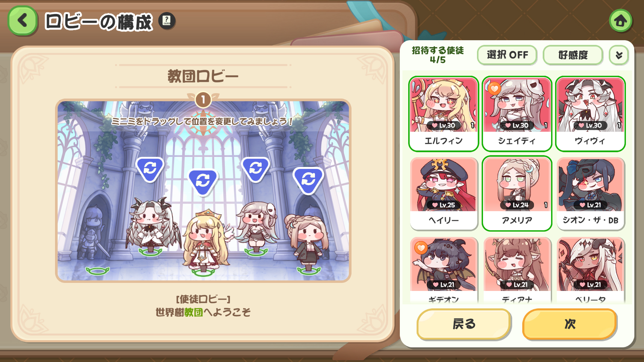644x362 pixels.
Task: Return to the home screen via the house icon
Action: [621, 20]
